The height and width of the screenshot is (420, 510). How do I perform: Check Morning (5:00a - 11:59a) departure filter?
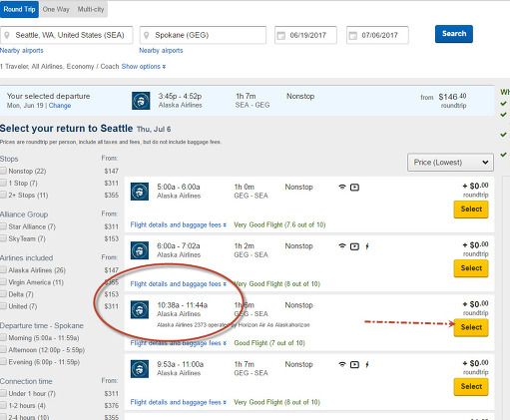(x=3, y=337)
